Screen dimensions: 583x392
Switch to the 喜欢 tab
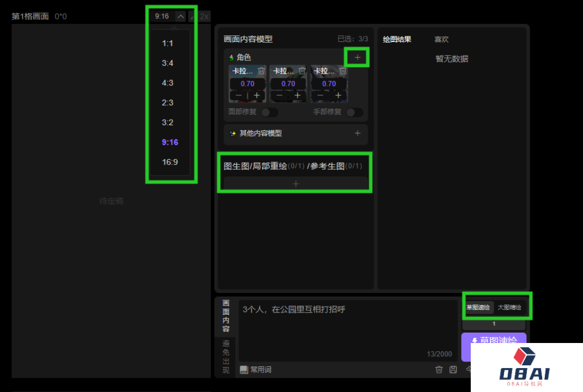(x=441, y=39)
